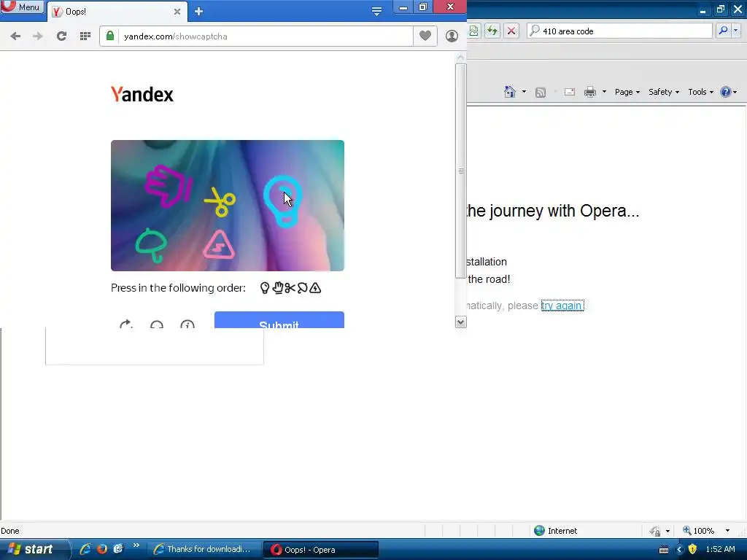Select the Oops! tab in Opera
This screenshot has width=747, height=560.
117,12
